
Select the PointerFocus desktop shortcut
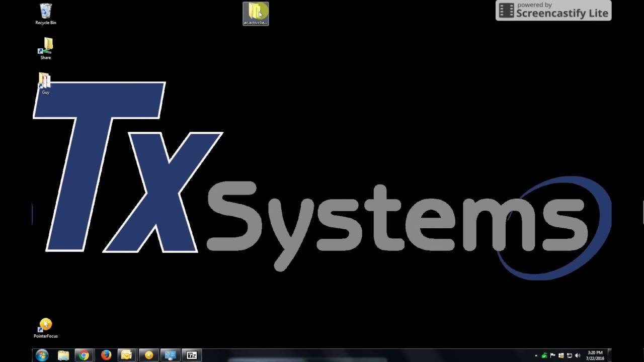tap(45, 328)
